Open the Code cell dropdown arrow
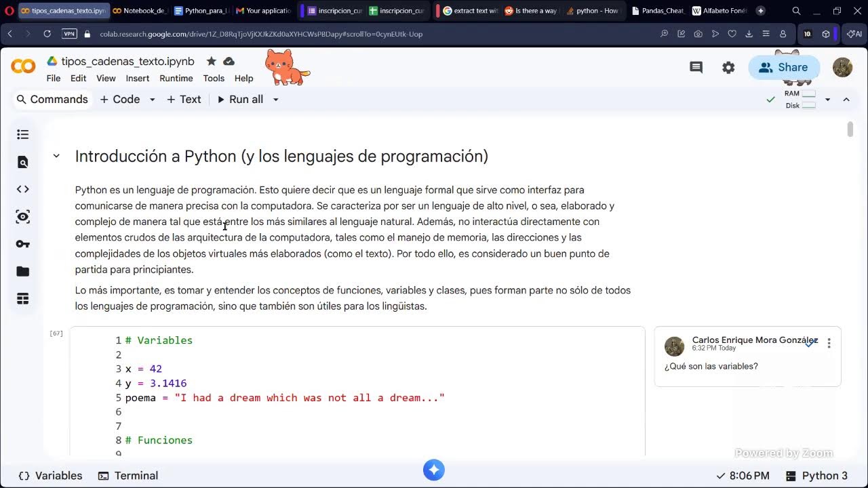The image size is (868, 488). 152,100
